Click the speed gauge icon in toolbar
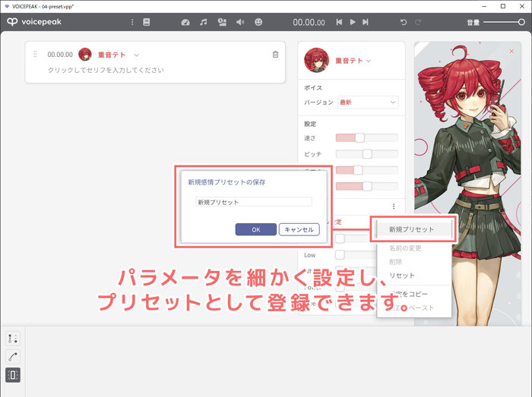Viewport: 532px width, 397px height. tap(185, 22)
